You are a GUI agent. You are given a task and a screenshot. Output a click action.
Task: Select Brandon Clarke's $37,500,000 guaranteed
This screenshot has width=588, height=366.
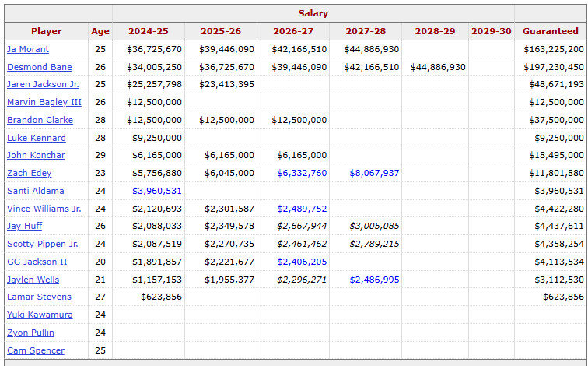(557, 120)
